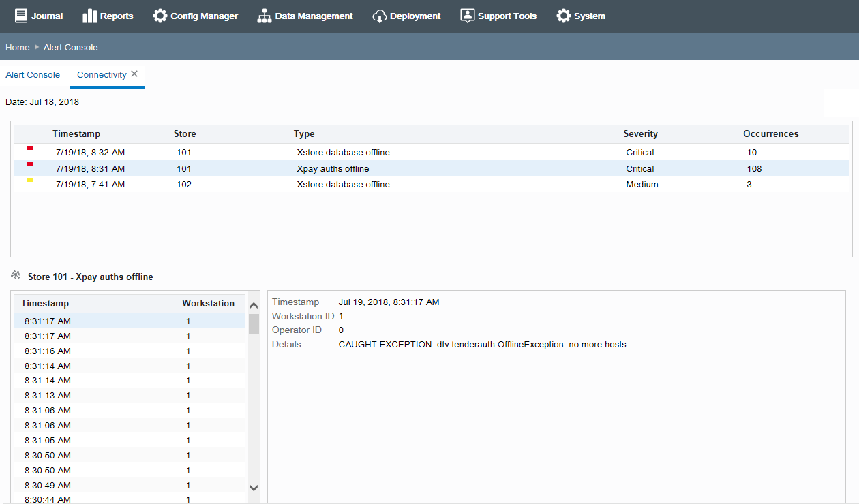Select 8:30:49 AM detail row
859x504 pixels.
[130, 486]
